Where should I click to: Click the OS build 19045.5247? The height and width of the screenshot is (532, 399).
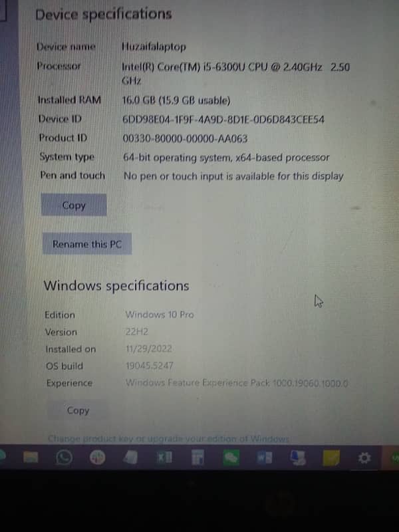(149, 365)
